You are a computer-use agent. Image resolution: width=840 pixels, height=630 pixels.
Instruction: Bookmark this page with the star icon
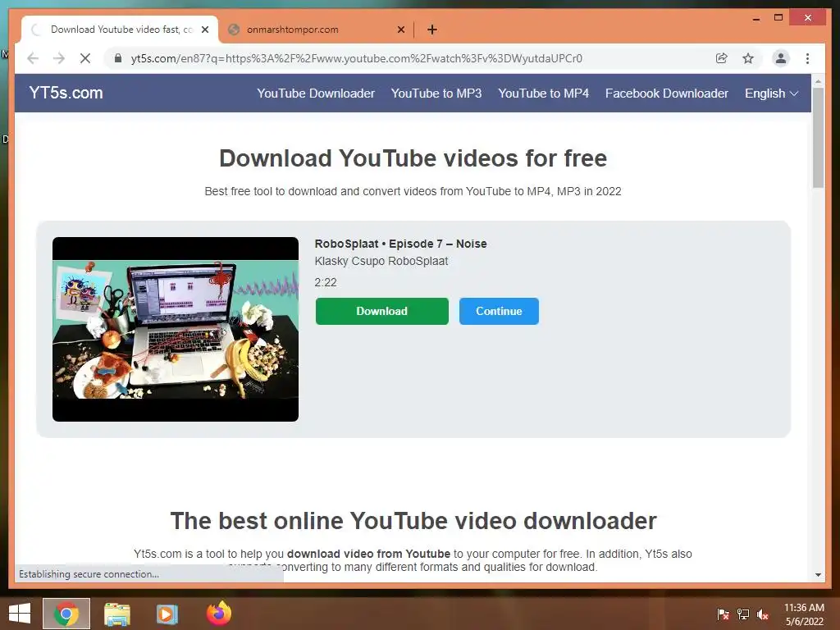[748, 58]
